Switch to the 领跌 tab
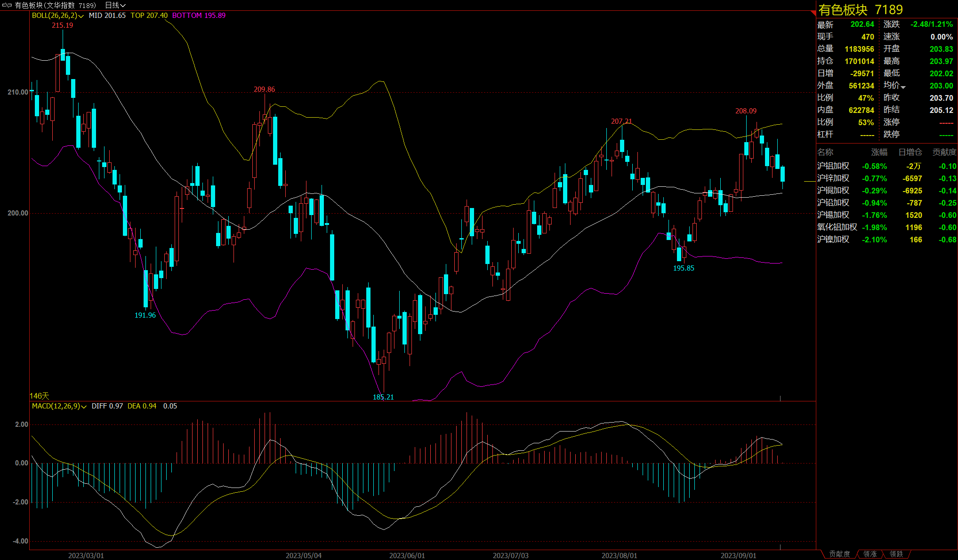This screenshot has height=560, width=958. tap(896, 554)
